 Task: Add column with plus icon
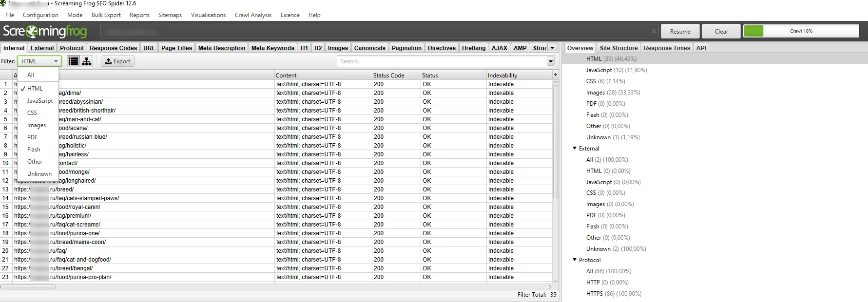tap(555, 75)
